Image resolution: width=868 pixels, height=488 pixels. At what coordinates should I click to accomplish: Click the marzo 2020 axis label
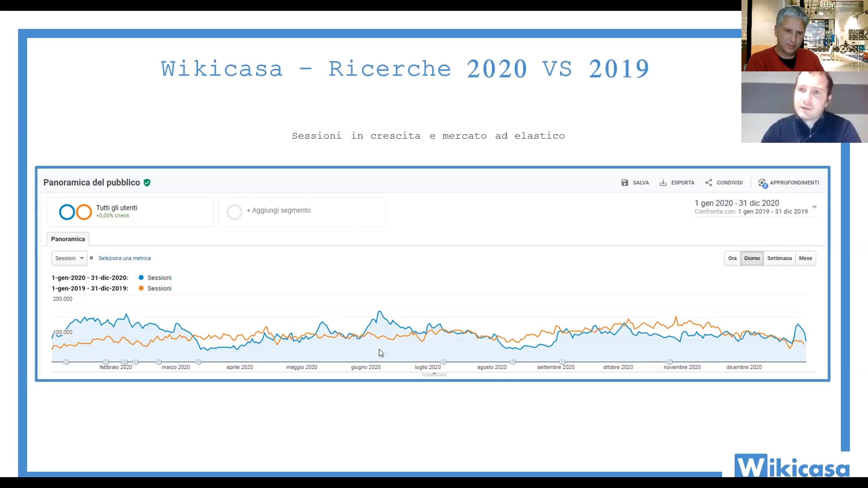coord(176,367)
